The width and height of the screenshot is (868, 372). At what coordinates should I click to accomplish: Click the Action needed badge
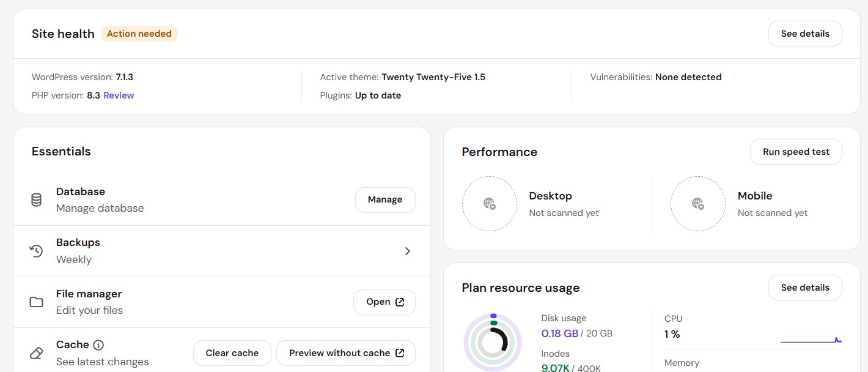point(139,34)
